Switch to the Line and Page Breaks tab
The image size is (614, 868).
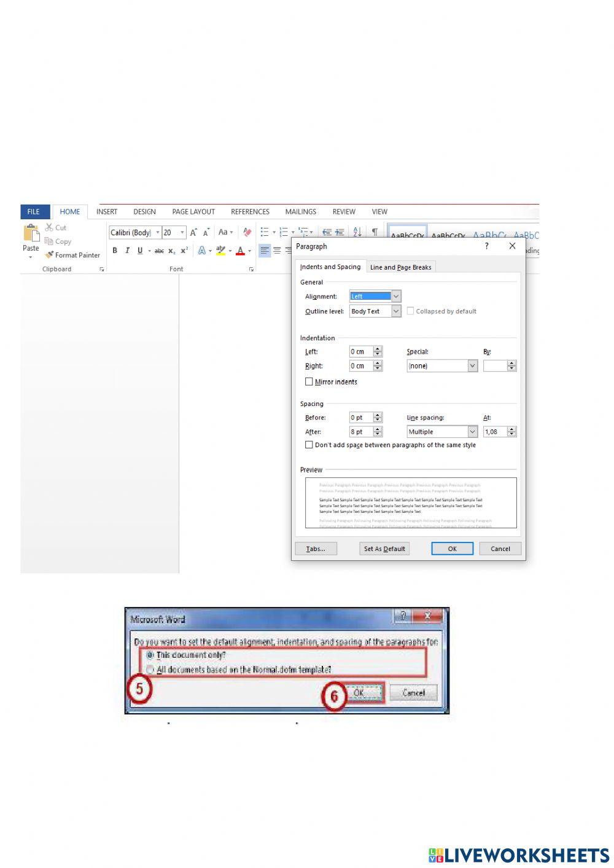coord(400,267)
